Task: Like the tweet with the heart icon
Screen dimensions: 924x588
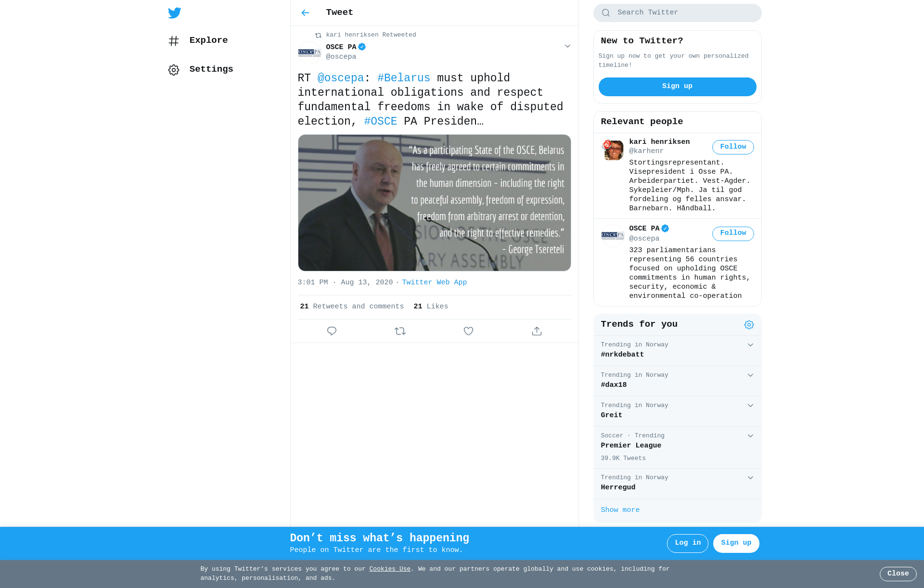Action: point(468,331)
